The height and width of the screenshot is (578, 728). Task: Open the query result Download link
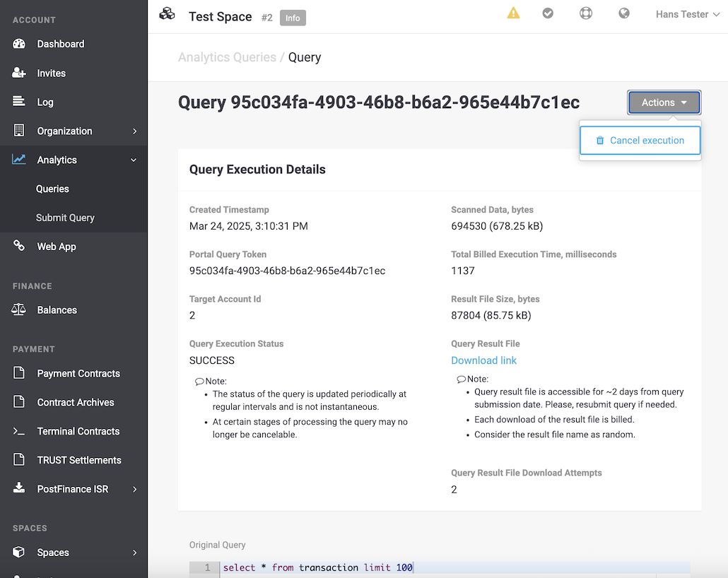483,360
